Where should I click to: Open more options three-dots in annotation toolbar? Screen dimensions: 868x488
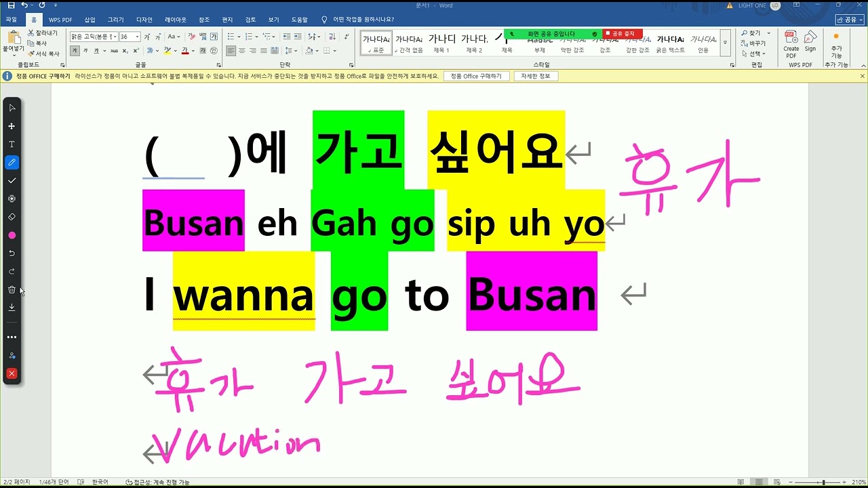(12, 337)
